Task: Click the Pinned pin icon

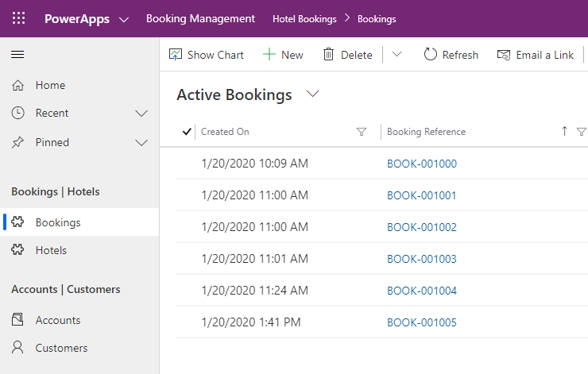Action: click(18, 142)
